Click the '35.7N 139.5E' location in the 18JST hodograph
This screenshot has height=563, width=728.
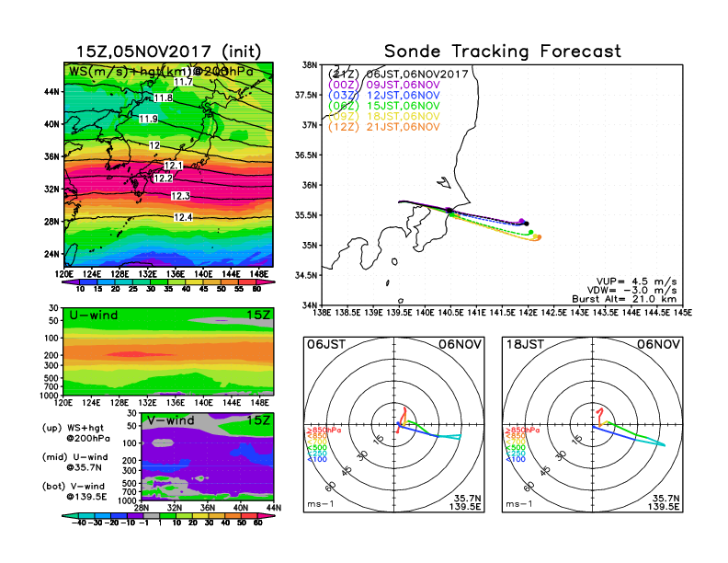(664, 502)
